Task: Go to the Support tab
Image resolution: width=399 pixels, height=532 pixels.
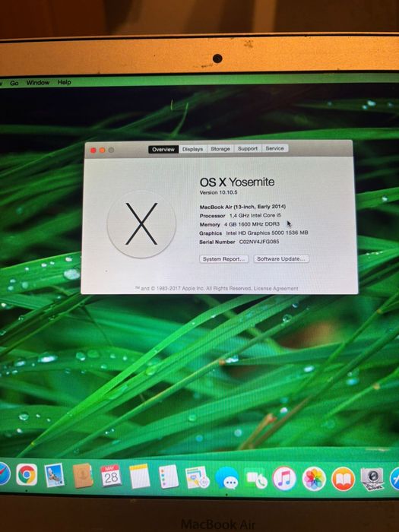Action: (247, 148)
